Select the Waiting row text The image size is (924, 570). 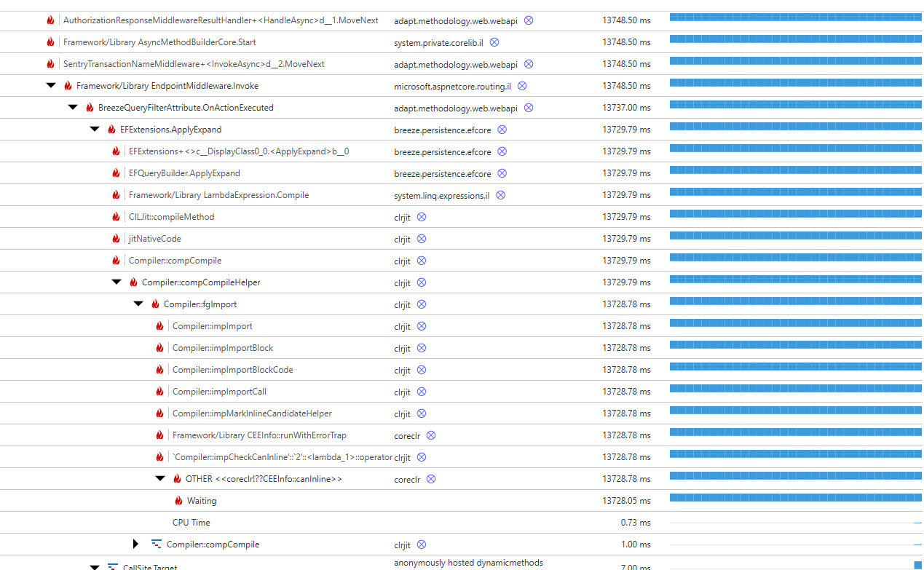pos(202,501)
